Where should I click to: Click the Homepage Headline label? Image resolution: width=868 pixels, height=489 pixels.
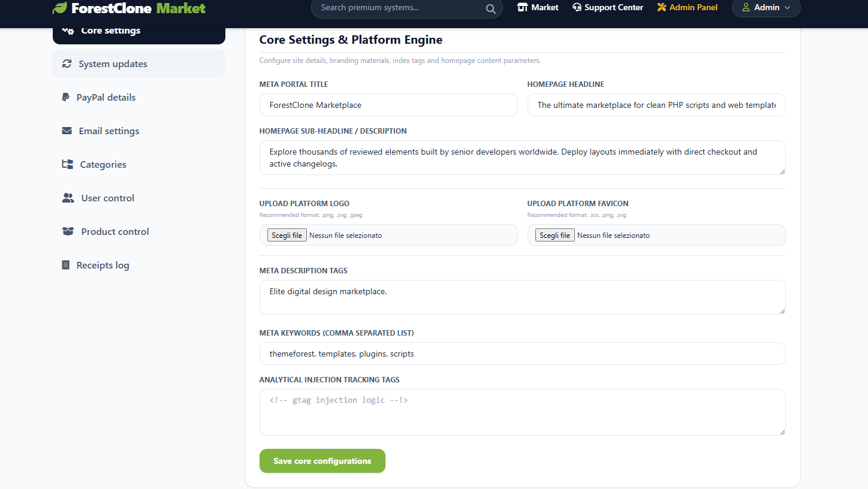(566, 84)
